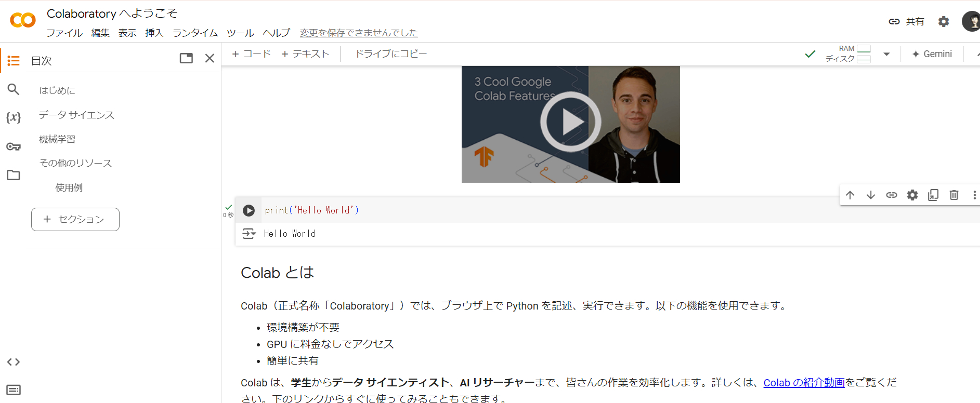This screenshot has height=403, width=980.
Task: Click the + セクション button
Action: coord(75,219)
